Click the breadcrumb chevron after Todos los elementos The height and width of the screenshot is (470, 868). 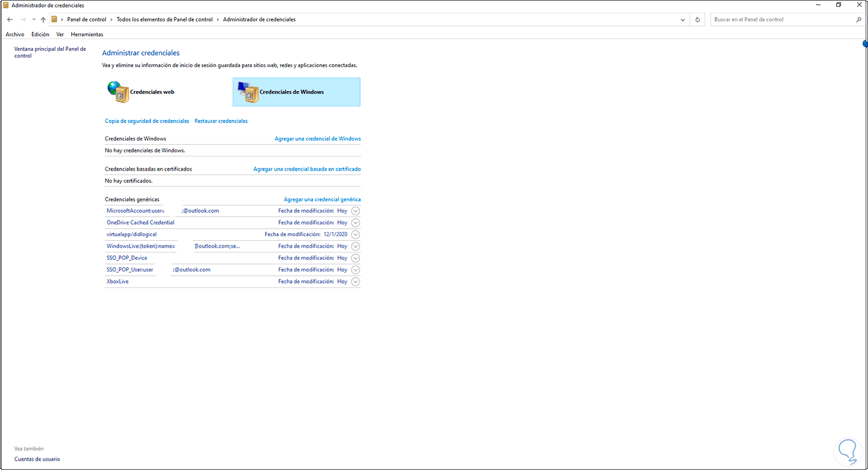218,19
